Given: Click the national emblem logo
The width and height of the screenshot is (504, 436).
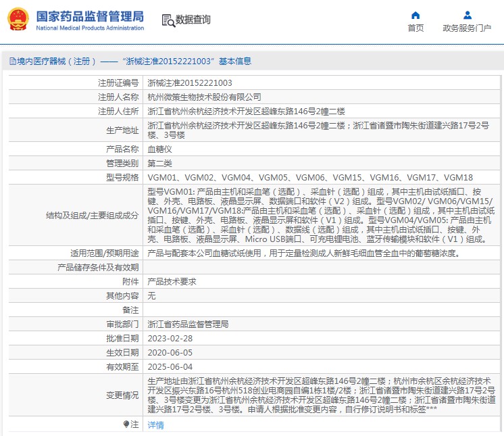Looking at the screenshot, I should tap(18, 20).
